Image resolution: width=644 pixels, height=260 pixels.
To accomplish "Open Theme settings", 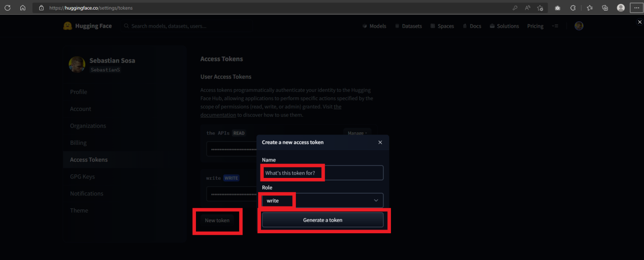I will [x=79, y=211].
